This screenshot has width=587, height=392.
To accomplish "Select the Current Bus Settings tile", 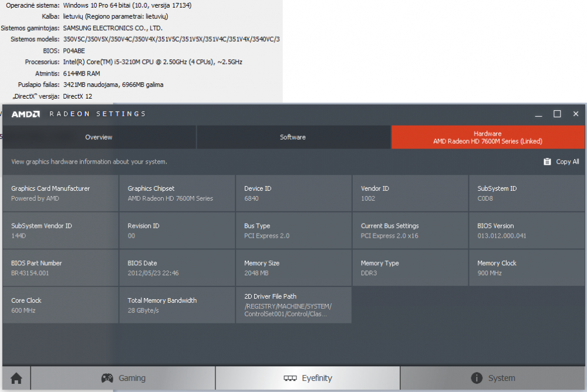I will coord(410,231).
